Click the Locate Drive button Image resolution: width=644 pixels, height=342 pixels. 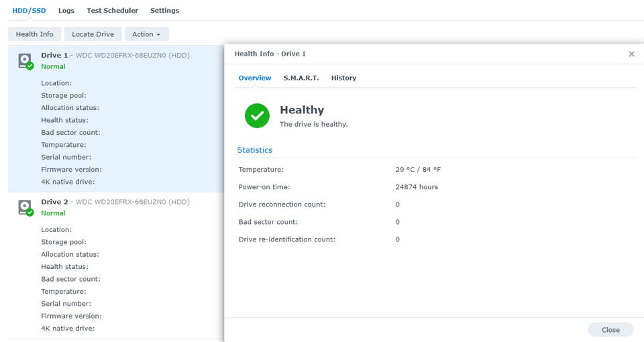click(93, 34)
